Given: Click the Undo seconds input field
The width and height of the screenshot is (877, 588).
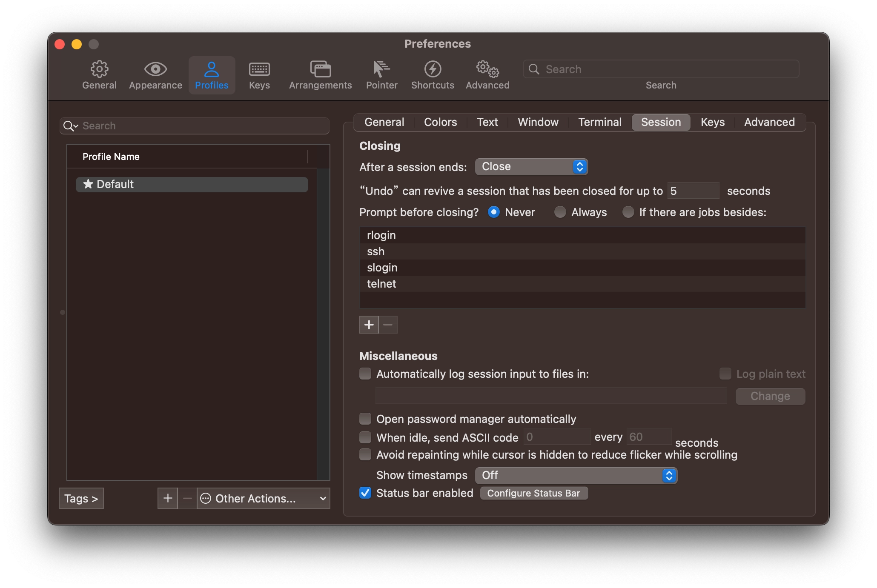Looking at the screenshot, I should point(693,191).
